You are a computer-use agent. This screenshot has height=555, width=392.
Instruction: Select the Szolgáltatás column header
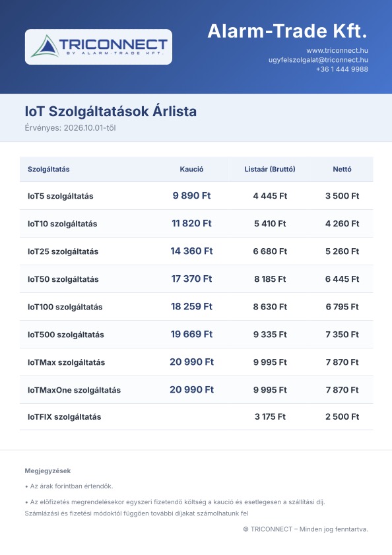pyautogui.click(x=49, y=169)
